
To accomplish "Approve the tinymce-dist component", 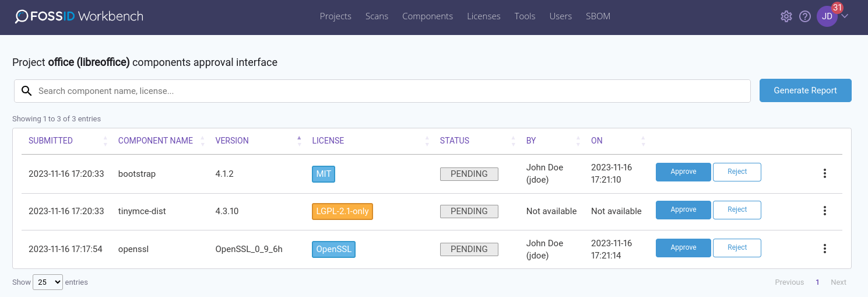I will pos(683,210).
